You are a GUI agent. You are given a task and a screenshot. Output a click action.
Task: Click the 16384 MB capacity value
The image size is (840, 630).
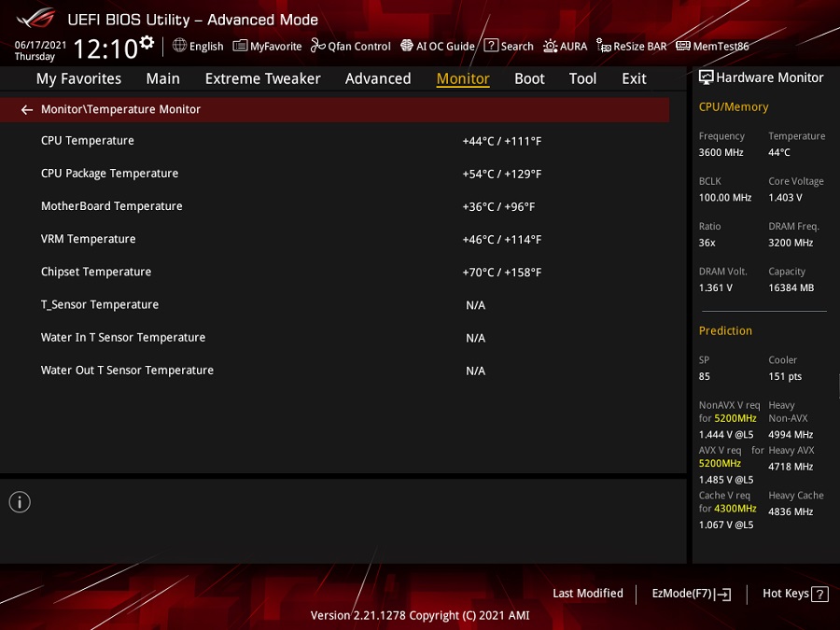point(791,287)
